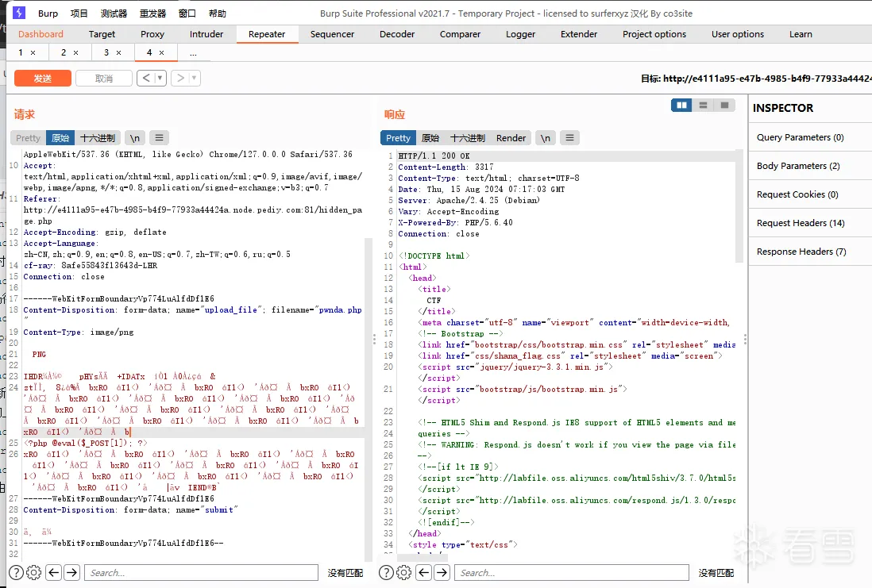Switch to the Target tab
This screenshot has height=588, width=872.
(102, 34)
